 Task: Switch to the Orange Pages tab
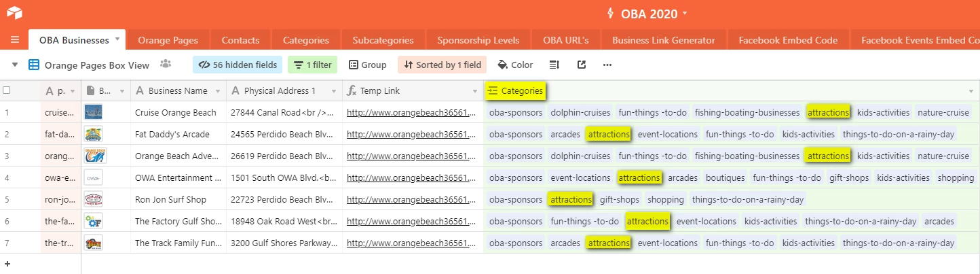click(x=168, y=40)
